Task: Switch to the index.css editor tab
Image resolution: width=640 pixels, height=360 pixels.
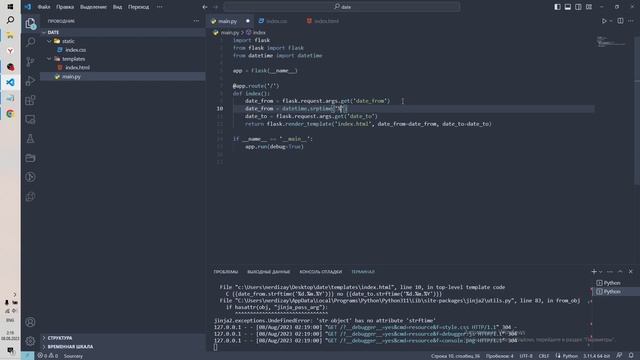Action: tap(276, 21)
